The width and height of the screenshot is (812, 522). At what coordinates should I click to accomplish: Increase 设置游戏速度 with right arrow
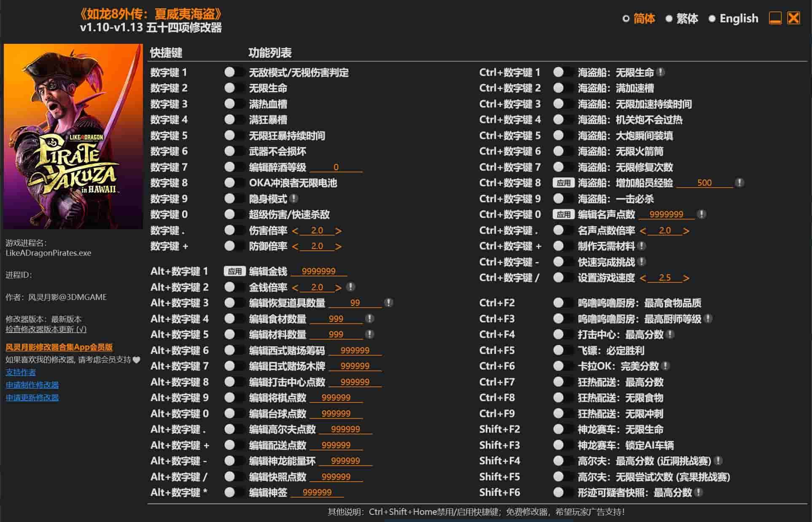[x=684, y=278]
